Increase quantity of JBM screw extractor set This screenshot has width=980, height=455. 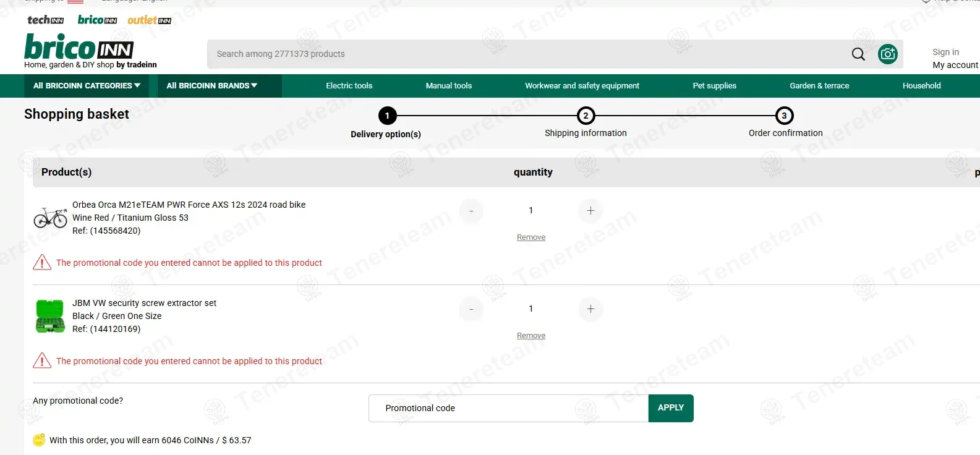(x=590, y=309)
